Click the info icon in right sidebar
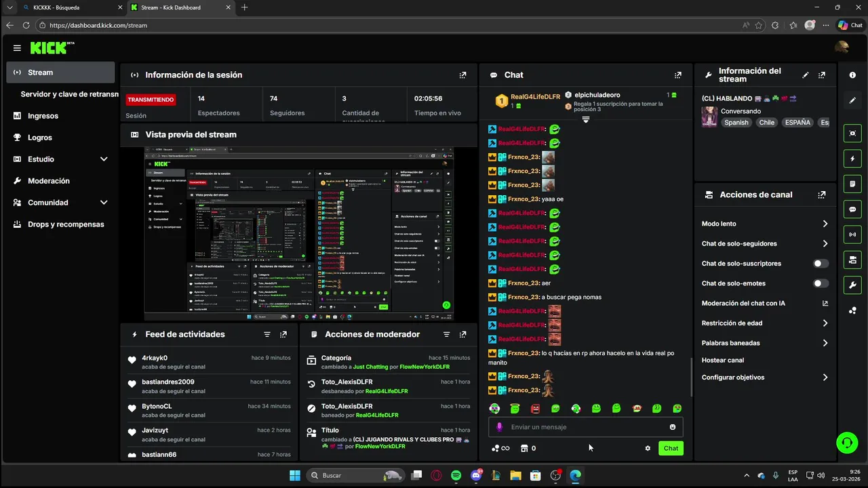The height and width of the screenshot is (488, 868). [852, 75]
